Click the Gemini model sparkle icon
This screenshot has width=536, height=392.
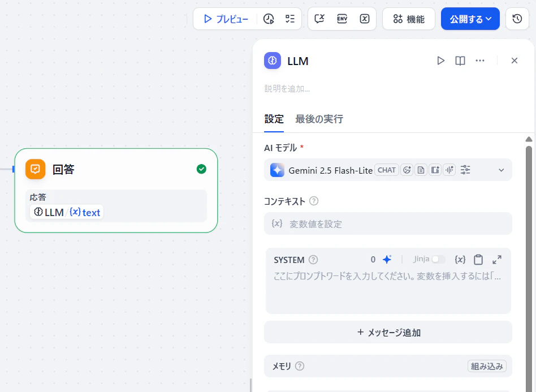(x=277, y=170)
